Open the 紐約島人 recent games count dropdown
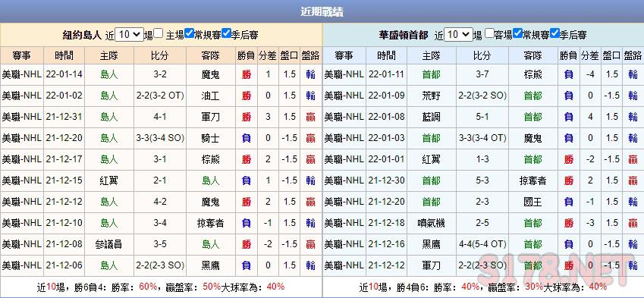Image resolution: width=644 pixels, height=298 pixels. 129,34
